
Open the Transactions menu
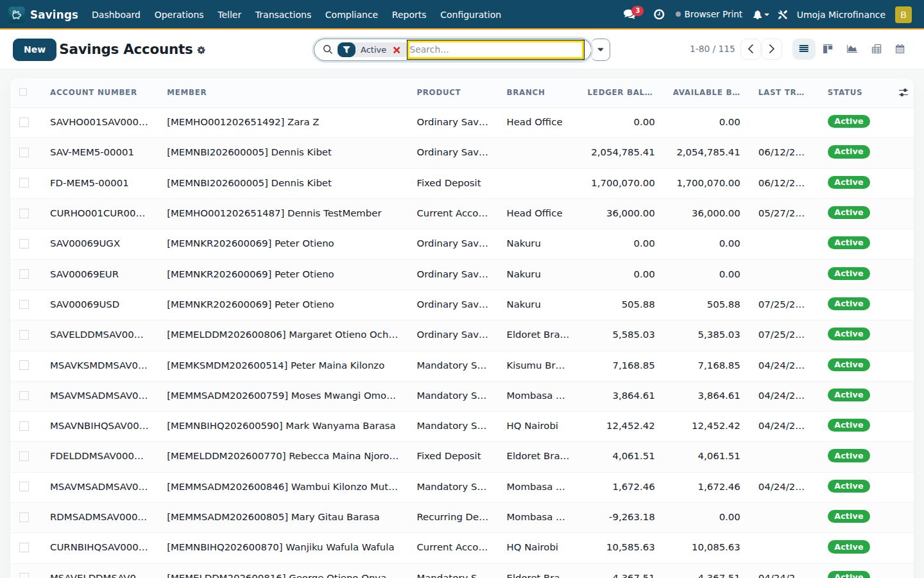(283, 14)
